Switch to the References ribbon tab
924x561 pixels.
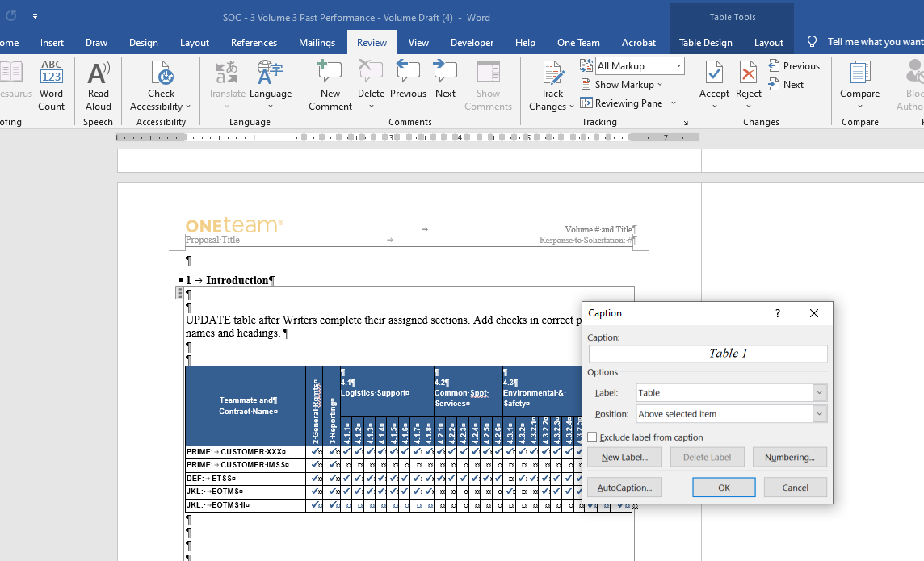pos(254,42)
